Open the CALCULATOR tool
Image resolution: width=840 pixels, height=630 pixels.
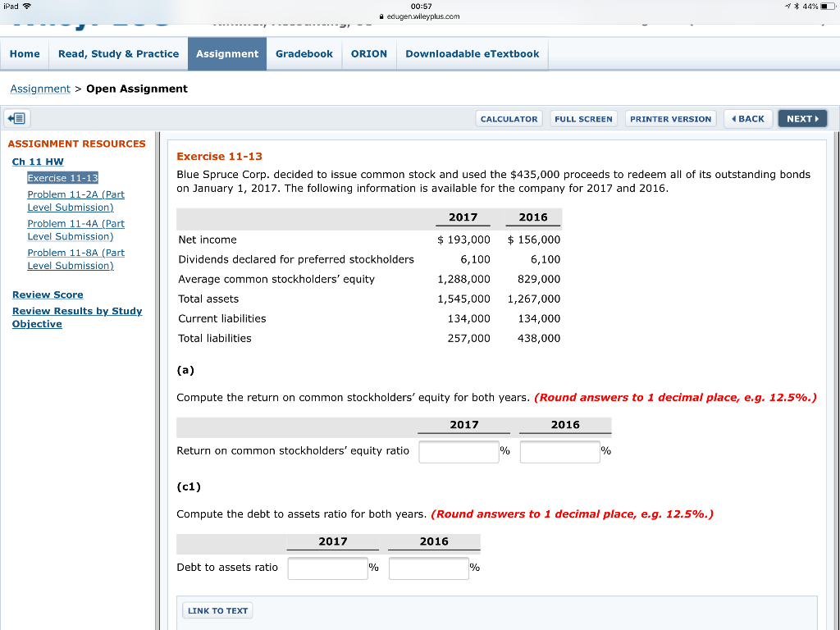coord(509,118)
